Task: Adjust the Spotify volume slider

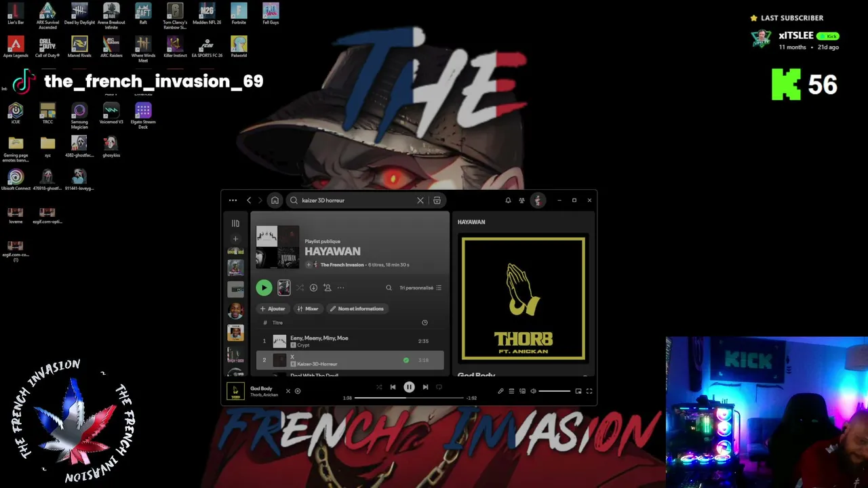Action: (555, 391)
